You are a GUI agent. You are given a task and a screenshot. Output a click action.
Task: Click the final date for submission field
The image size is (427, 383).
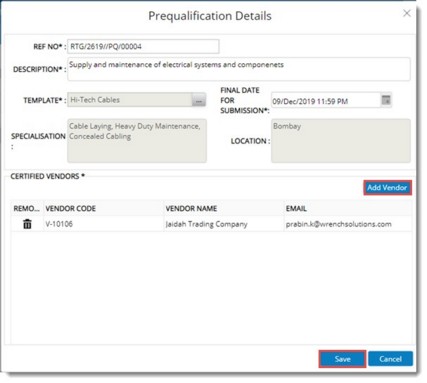(326, 101)
